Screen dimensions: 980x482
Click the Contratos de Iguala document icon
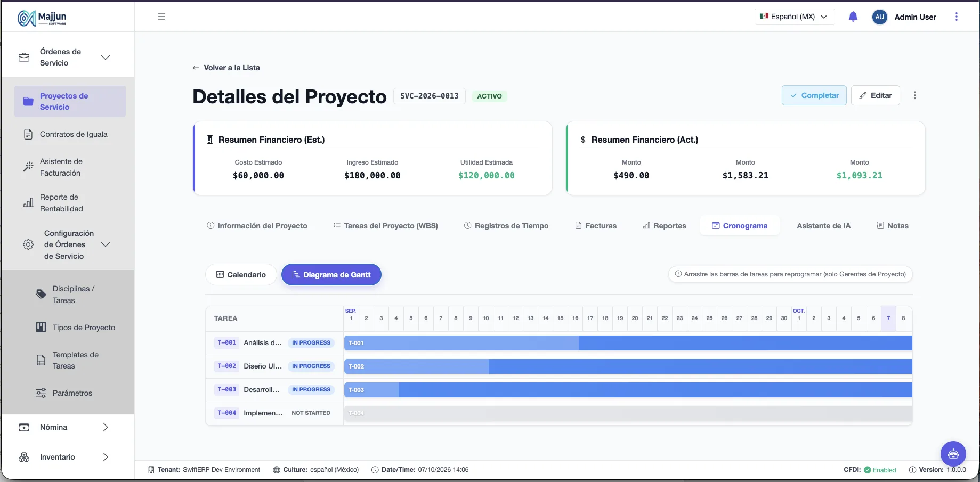point(28,134)
